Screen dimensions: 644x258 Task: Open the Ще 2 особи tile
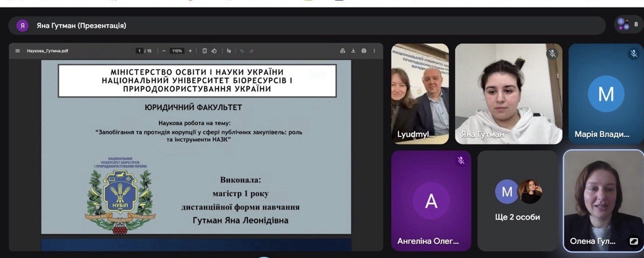(x=517, y=201)
